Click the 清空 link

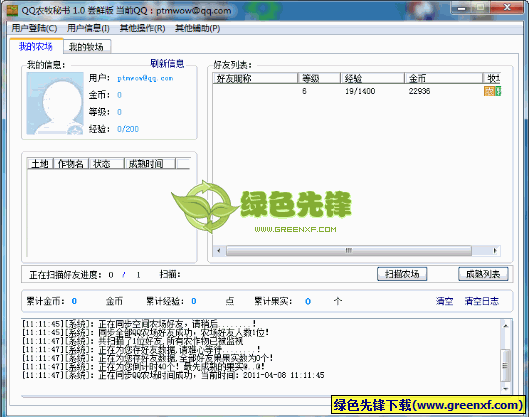tap(444, 301)
